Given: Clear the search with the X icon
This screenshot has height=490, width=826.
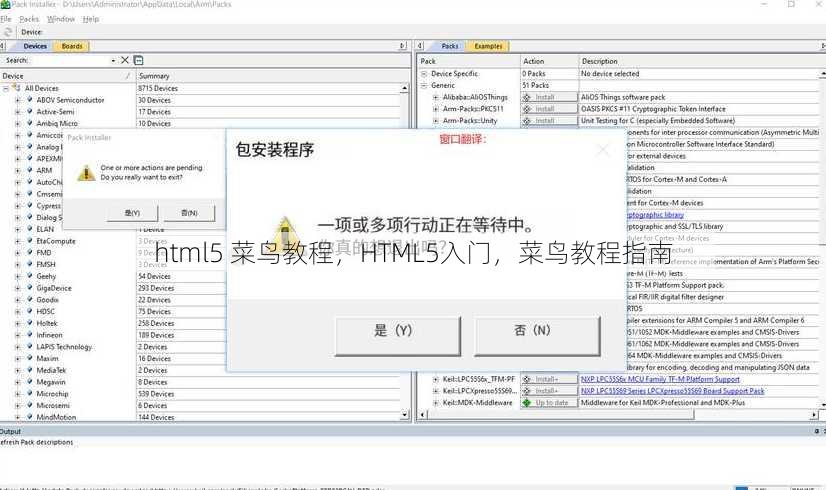Looking at the screenshot, I should tap(125, 60).
